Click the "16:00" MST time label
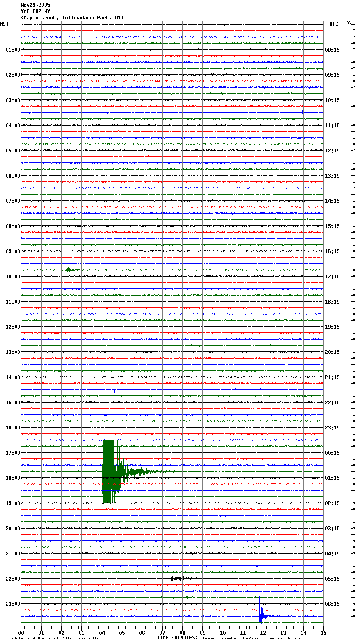 click(x=13, y=428)
